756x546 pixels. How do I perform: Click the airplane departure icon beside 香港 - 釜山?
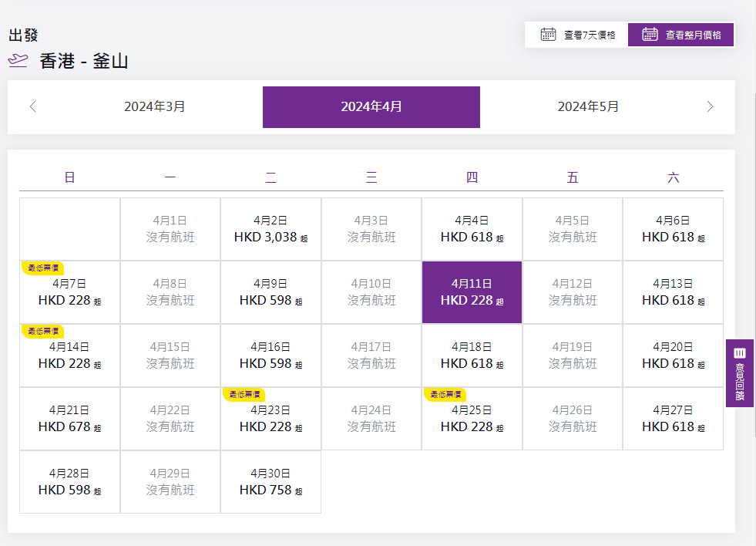click(18, 61)
